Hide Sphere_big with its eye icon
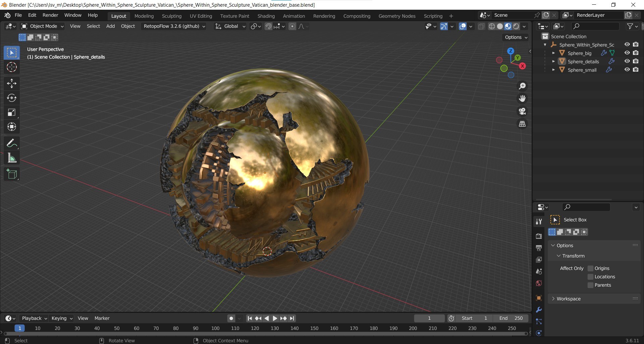 tap(627, 53)
